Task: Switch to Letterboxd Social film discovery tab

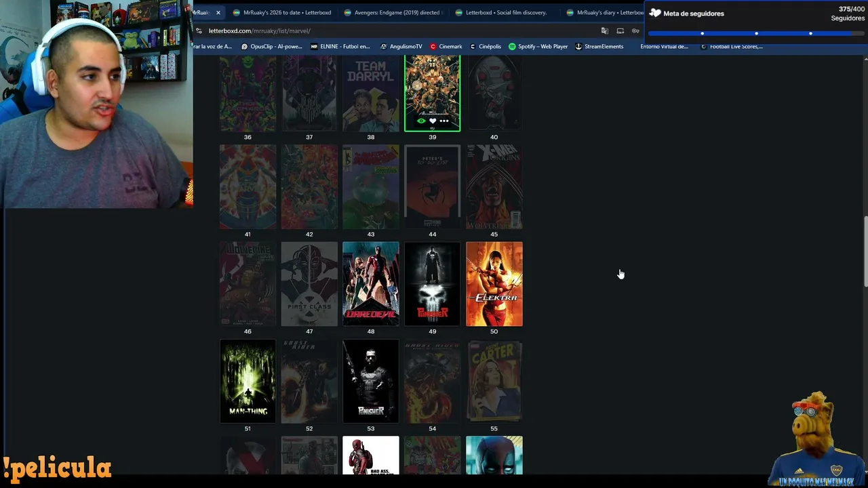Action: (505, 13)
